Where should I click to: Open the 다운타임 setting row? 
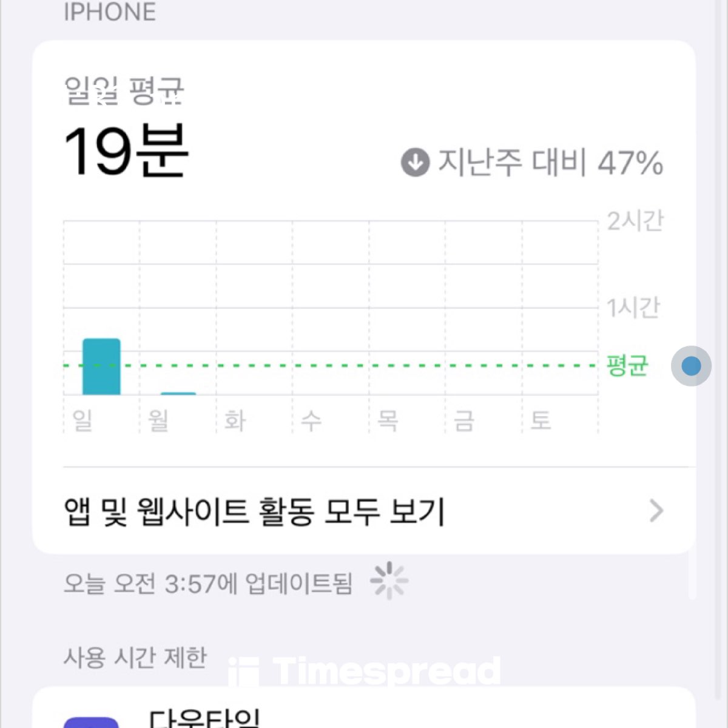364,708
